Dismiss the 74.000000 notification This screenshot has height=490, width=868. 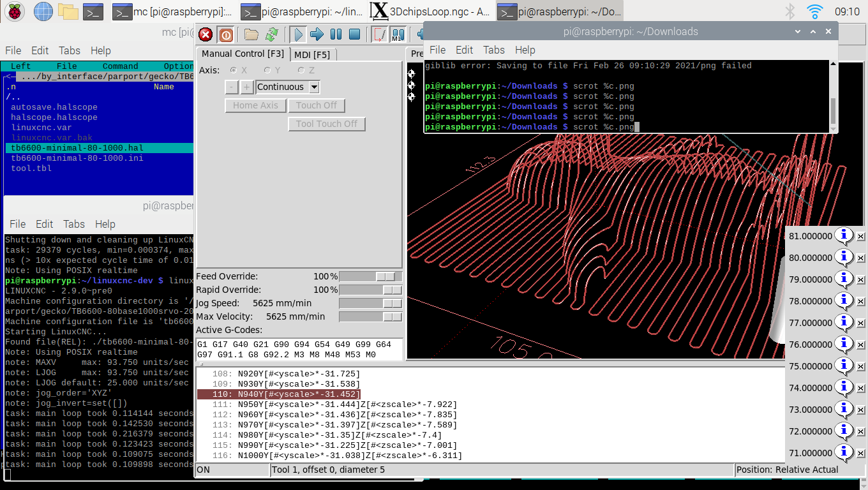860,388
